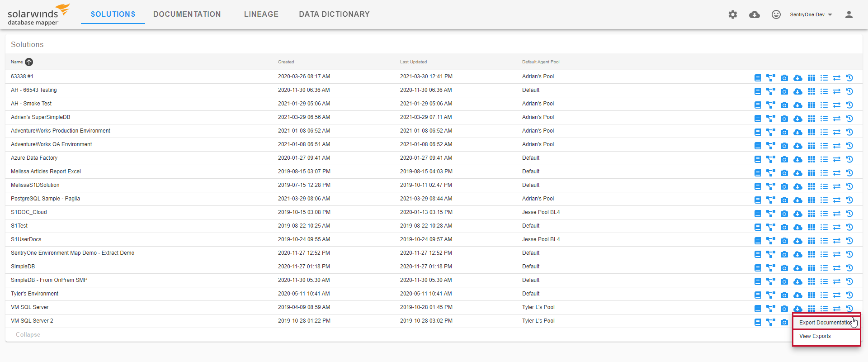868x362 pixels.
Task: Open grid icon for S1UserDocs row
Action: click(x=811, y=241)
